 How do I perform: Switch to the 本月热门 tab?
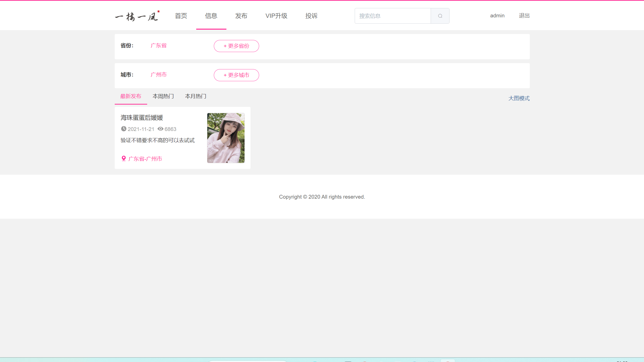click(x=196, y=96)
